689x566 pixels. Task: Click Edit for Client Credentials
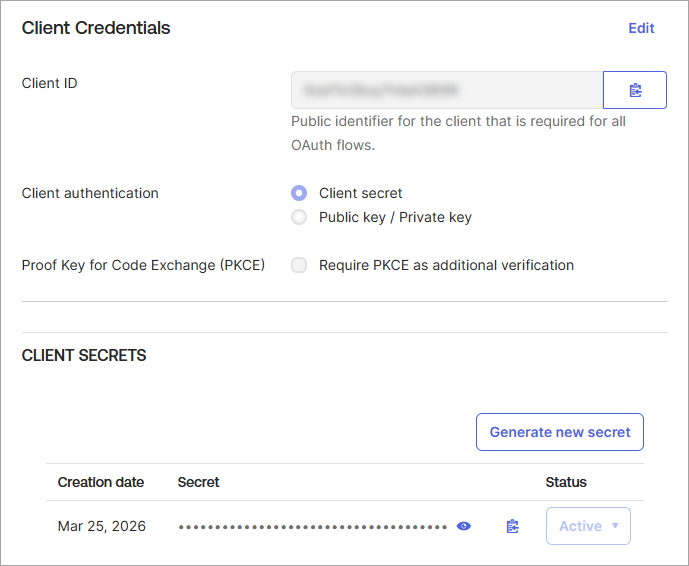coord(641,28)
